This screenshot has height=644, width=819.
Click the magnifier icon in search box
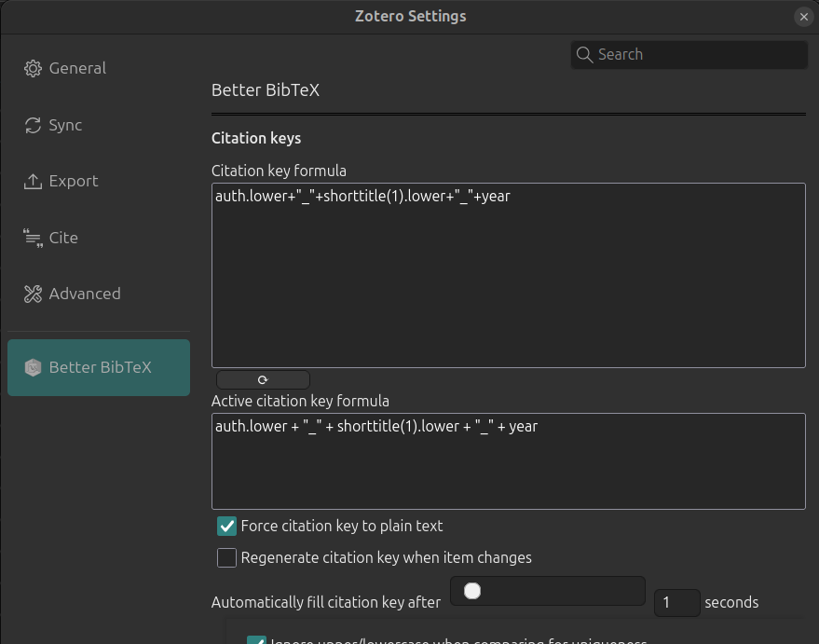coord(585,54)
